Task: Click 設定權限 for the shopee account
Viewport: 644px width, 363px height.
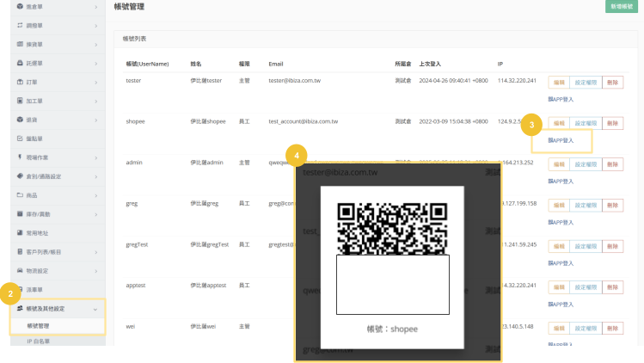Action: (586, 123)
